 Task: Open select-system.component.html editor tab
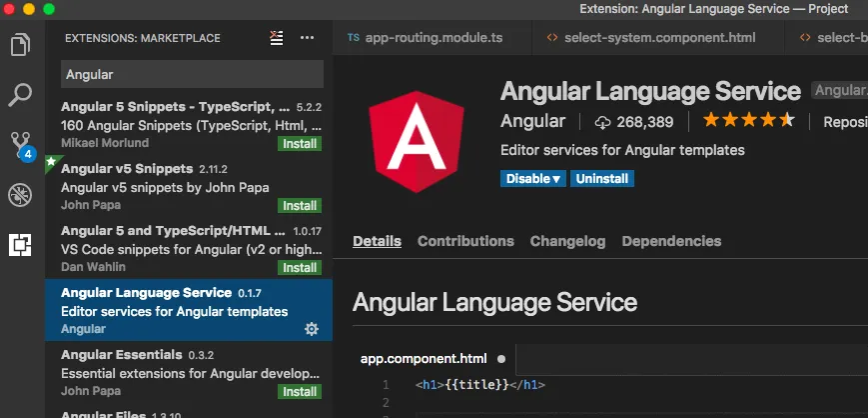tap(659, 38)
